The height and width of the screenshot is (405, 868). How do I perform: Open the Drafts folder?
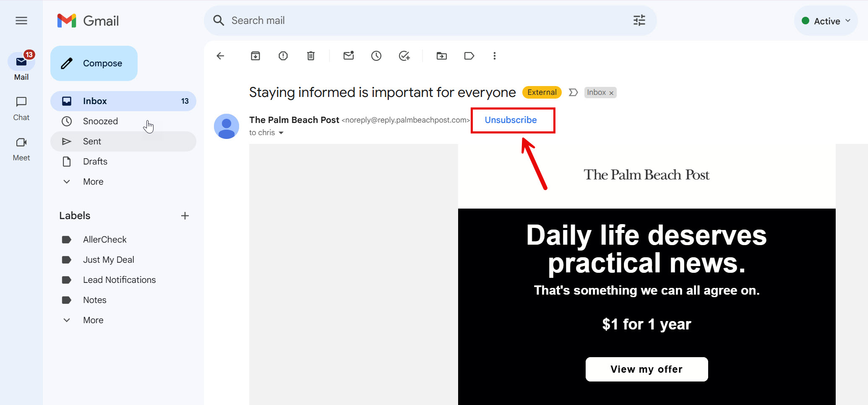pyautogui.click(x=123, y=162)
